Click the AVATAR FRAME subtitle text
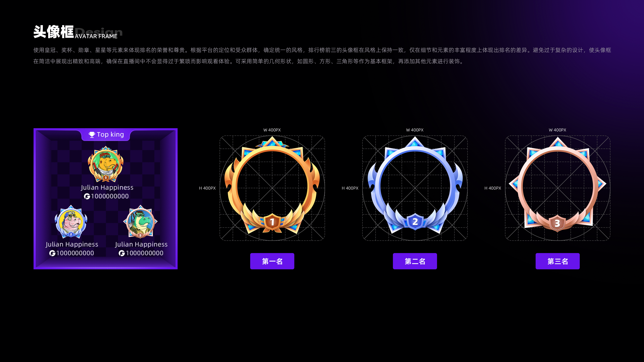 click(x=96, y=37)
